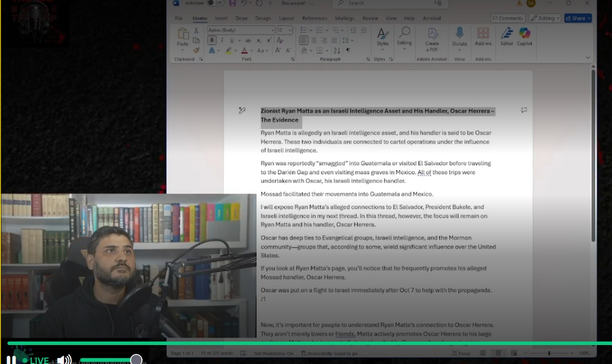Expand the font size dropdown
Screen dimensions: 612x364
coord(290,30)
